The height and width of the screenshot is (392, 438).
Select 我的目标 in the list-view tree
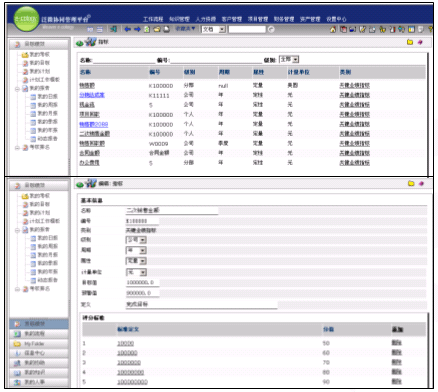click(40, 63)
